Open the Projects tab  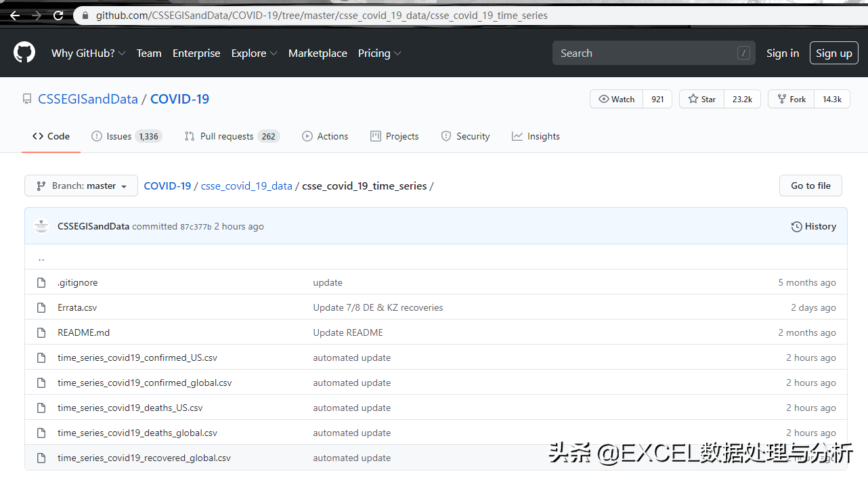(x=395, y=136)
